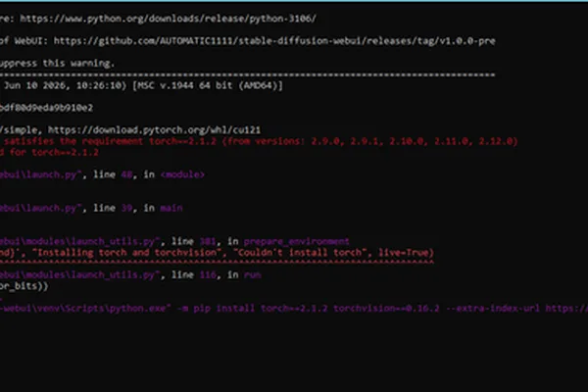Click the 'prepare_environment' function name
Screen dimensions: 588x392
(296, 242)
